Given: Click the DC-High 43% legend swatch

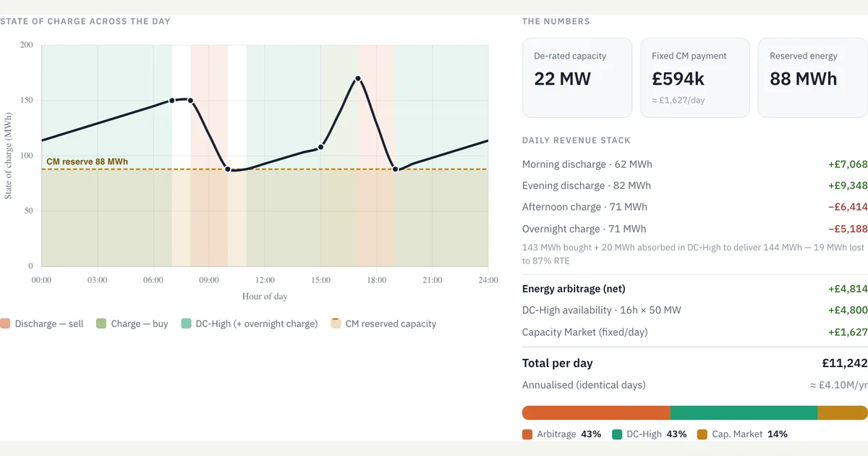Looking at the screenshot, I should 617,434.
